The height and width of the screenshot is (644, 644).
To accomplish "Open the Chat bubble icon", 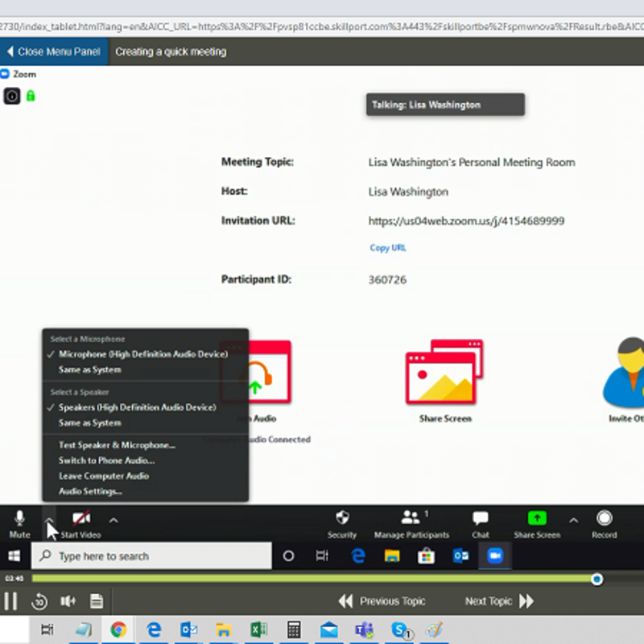I will (480, 518).
